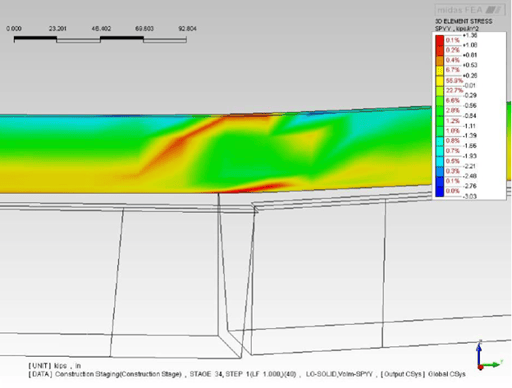Select the yellow legend swatch beside 55.9%
Viewport: 512px width, 388px height.
point(440,81)
